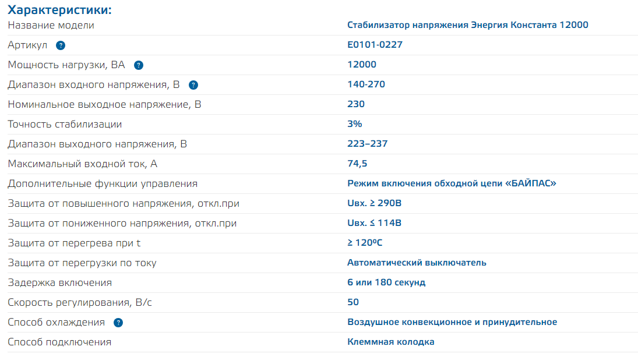Image resolution: width=638 pixels, height=364 pixels.
Task: Click the БАЙПАС bypass mode value text
Action: [452, 183]
